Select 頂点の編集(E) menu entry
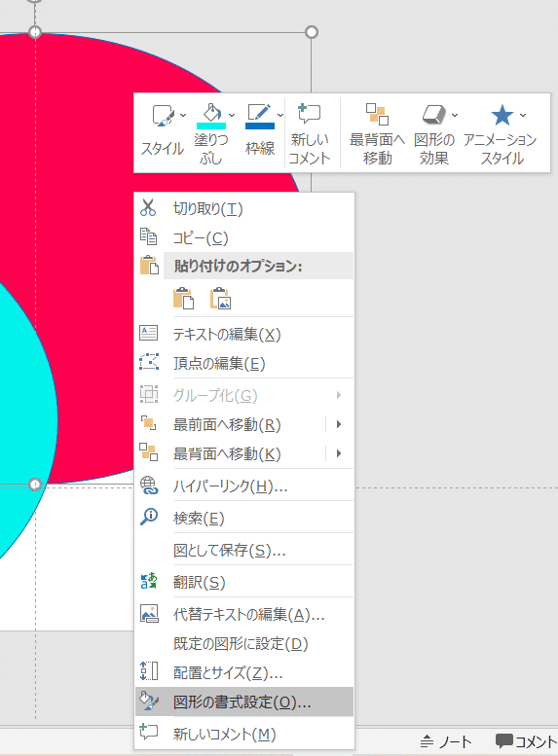 pos(244,363)
